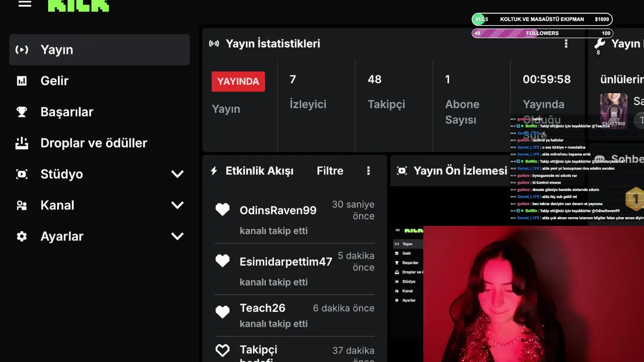
Task: Select Yayın in the sidebar menu
Action: [100, 50]
